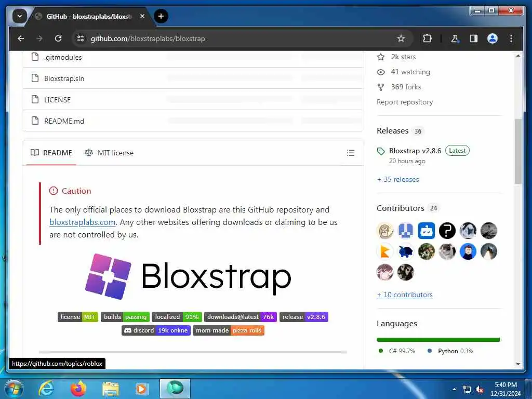Click the scroll down arrow of the page
Viewport: 532px width, 399px height.
518,364
